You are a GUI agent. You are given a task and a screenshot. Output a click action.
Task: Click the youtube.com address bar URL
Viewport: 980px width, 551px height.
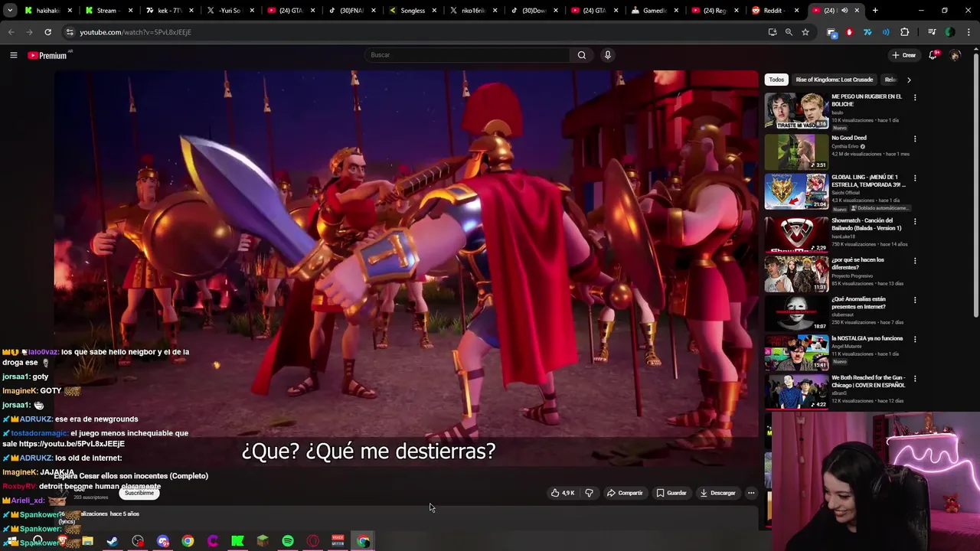click(x=136, y=32)
